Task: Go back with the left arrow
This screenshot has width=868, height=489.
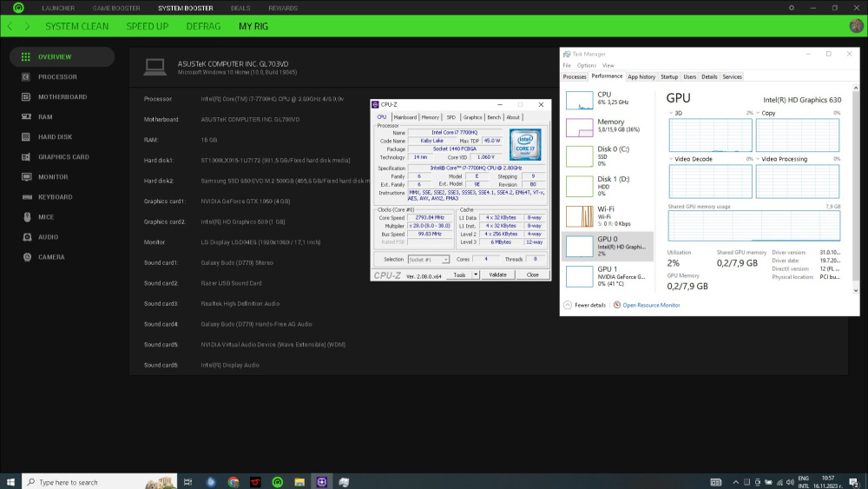Action: coord(10,26)
